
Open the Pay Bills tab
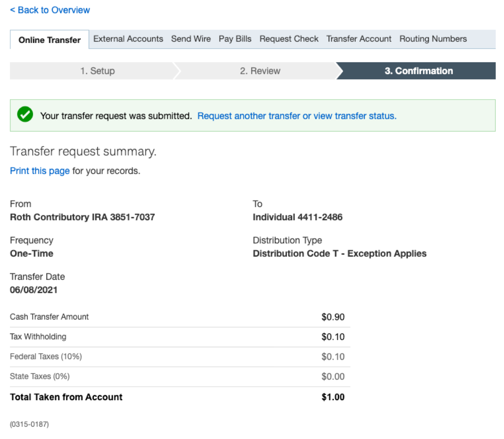click(235, 39)
